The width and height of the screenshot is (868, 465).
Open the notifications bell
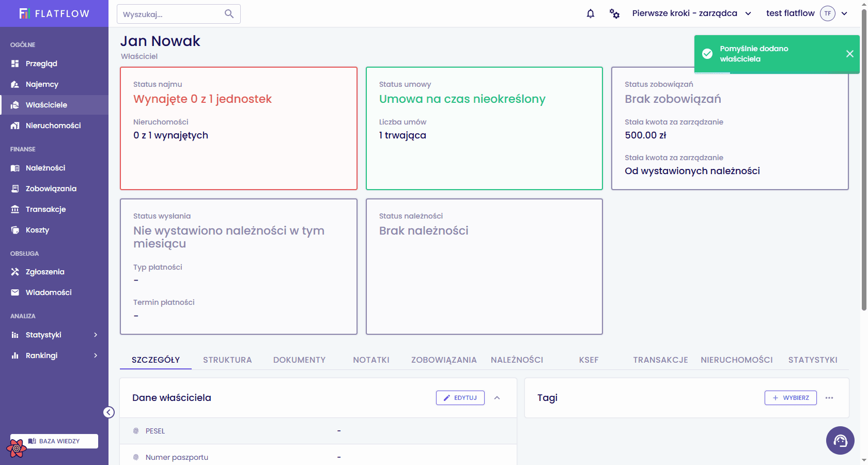coord(591,13)
